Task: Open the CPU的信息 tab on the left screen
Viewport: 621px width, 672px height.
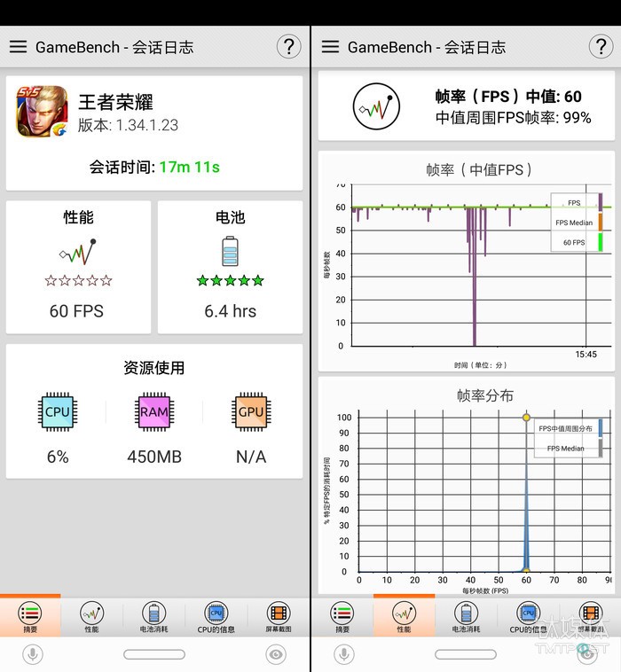Action: (216, 617)
